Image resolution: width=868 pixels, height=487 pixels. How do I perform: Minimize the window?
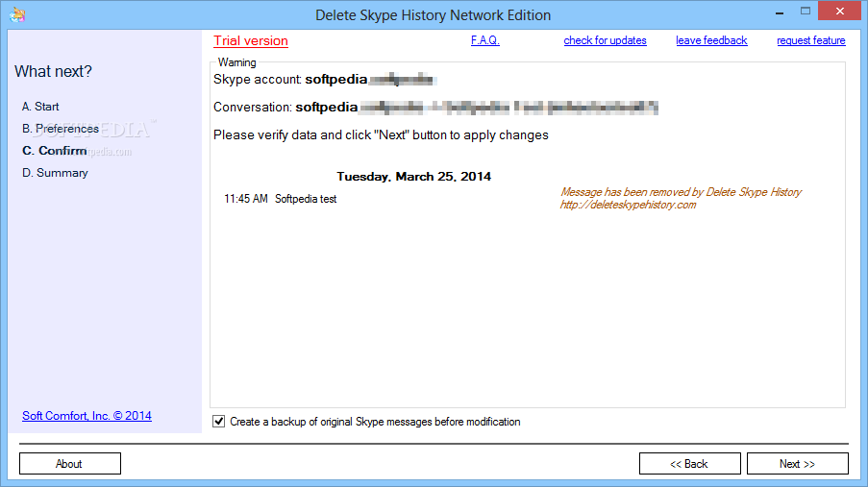pos(780,12)
